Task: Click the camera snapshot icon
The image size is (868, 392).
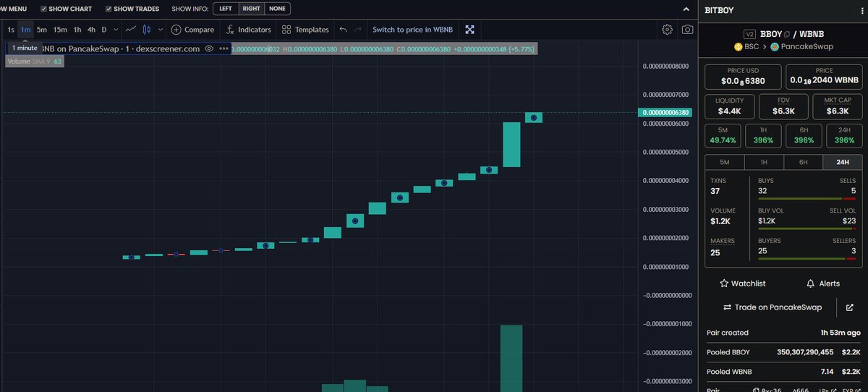Action: pyautogui.click(x=687, y=30)
